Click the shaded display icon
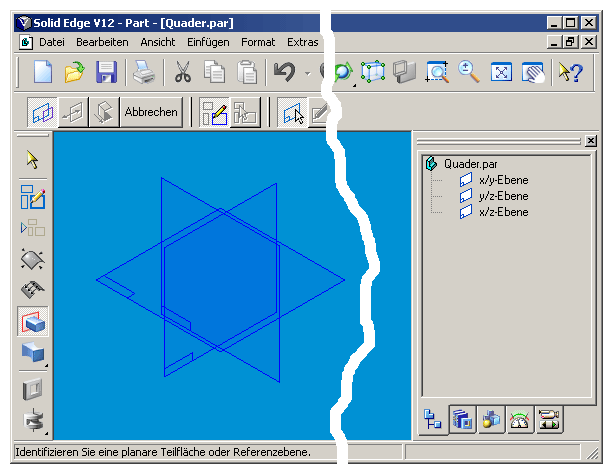Image resolution: width=614 pixels, height=474 pixels. click(404, 72)
